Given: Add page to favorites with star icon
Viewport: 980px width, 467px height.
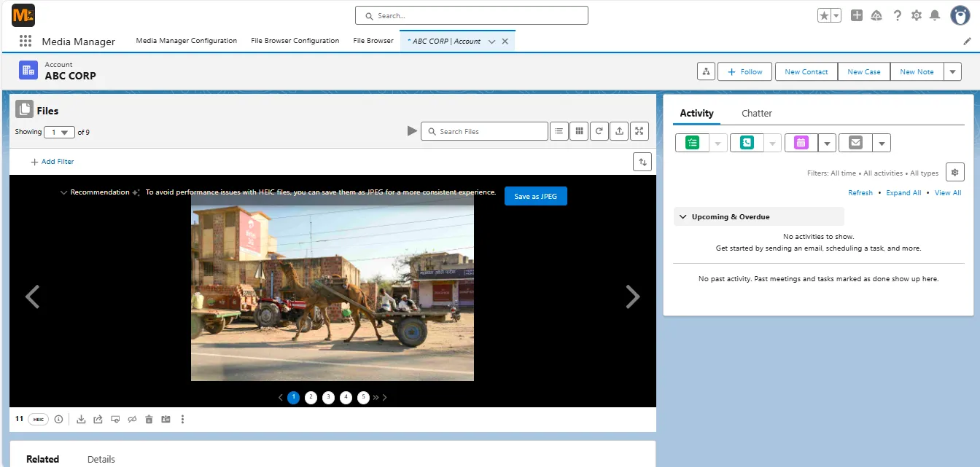Looking at the screenshot, I should (x=824, y=15).
